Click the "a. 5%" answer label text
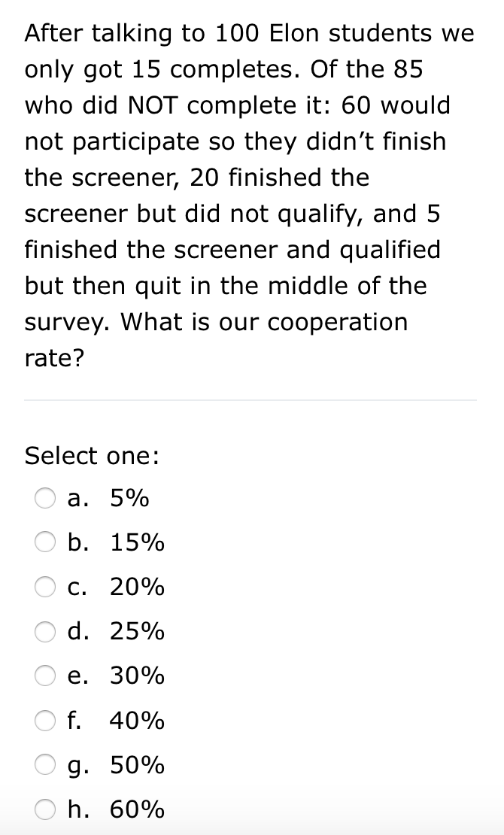Image resolution: width=504 pixels, height=835 pixels. click(108, 498)
